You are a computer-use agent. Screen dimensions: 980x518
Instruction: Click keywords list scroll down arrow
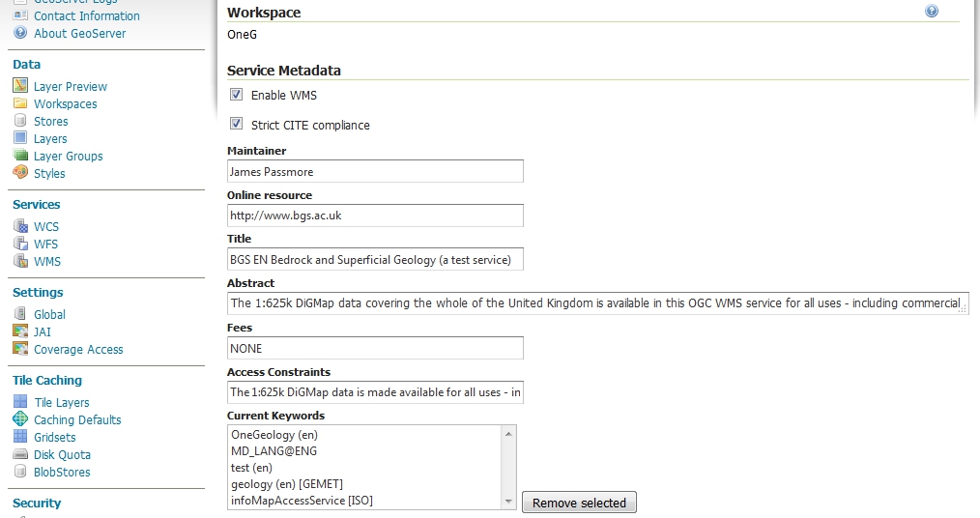508,502
